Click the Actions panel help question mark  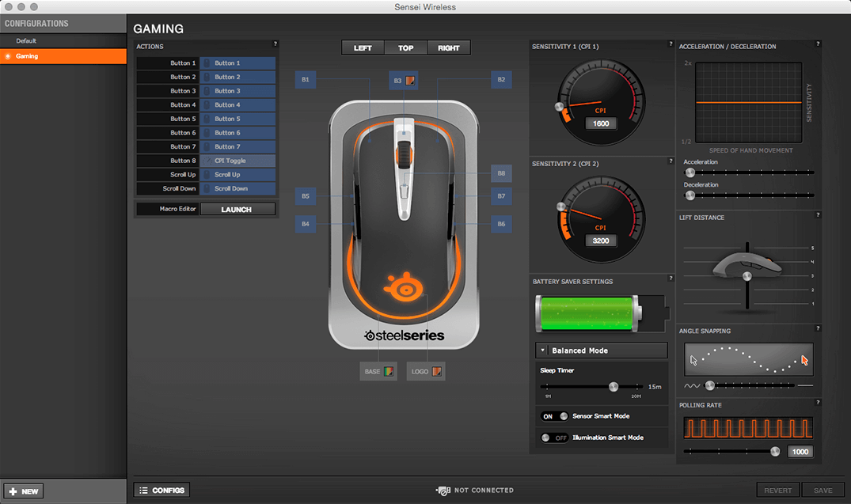click(275, 44)
